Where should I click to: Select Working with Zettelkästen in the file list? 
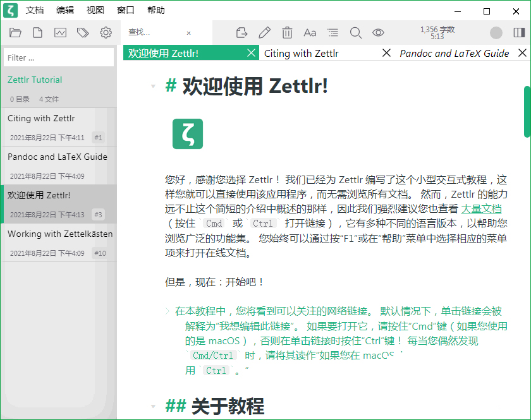[x=59, y=233]
